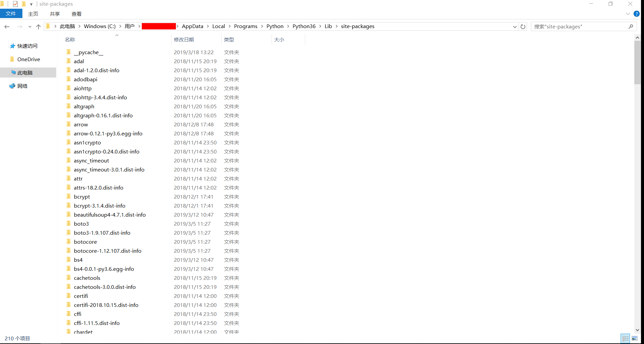Click Windows (C:) in the breadcrumb
The width and height of the screenshot is (644, 344).
(100, 26)
